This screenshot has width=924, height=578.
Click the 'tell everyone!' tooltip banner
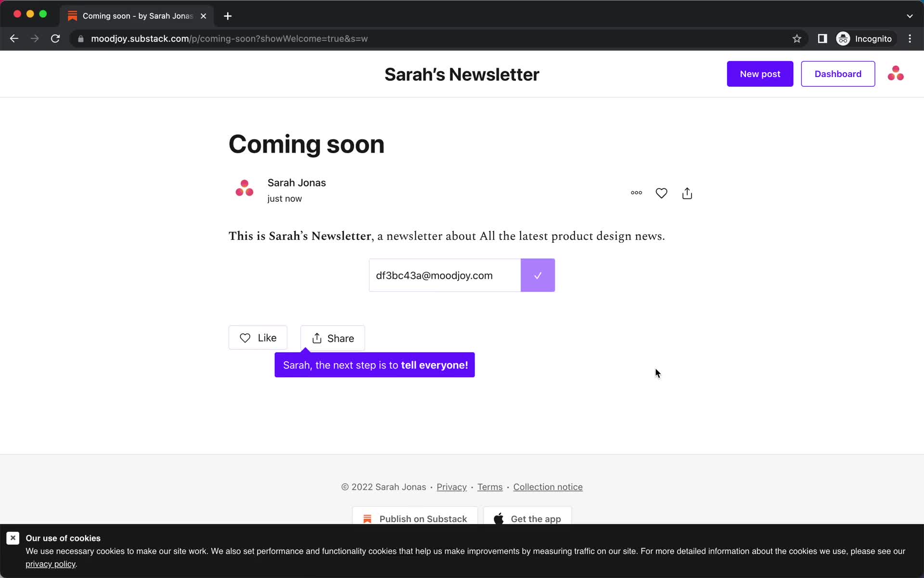(374, 365)
